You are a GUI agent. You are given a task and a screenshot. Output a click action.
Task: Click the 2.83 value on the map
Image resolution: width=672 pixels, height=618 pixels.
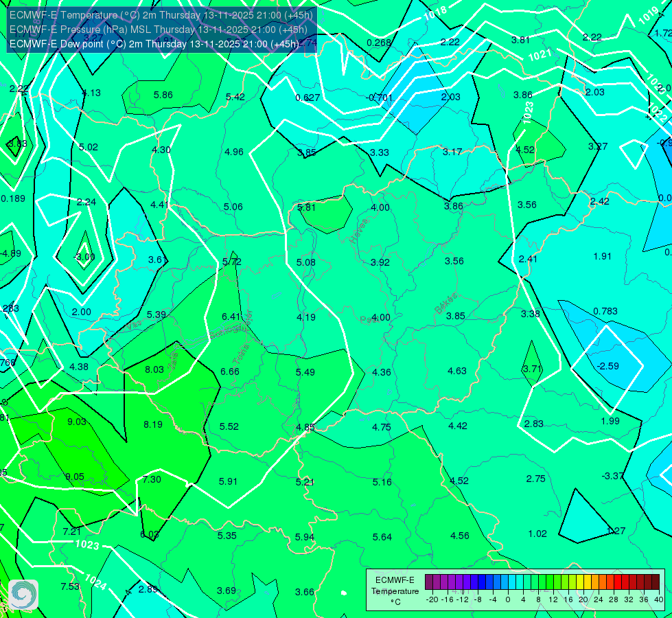534,424
